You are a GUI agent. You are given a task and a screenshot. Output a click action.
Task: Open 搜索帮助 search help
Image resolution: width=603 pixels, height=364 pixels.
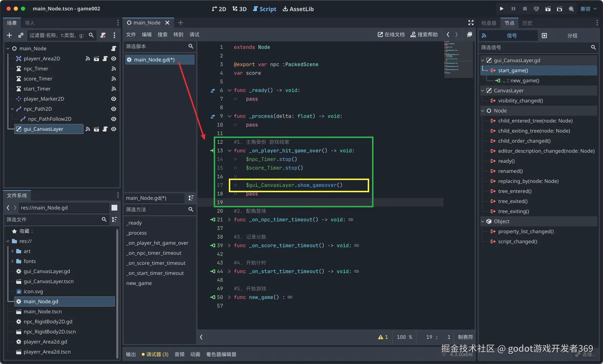424,34
